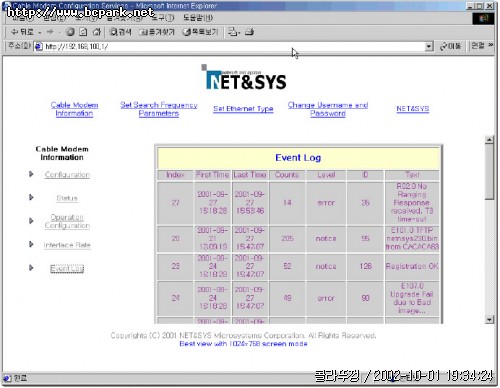Open the Favorites toolbar button

point(157,32)
